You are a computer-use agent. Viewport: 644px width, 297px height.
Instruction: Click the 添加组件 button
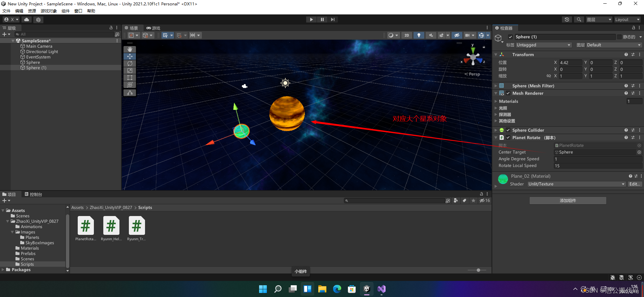tap(568, 201)
